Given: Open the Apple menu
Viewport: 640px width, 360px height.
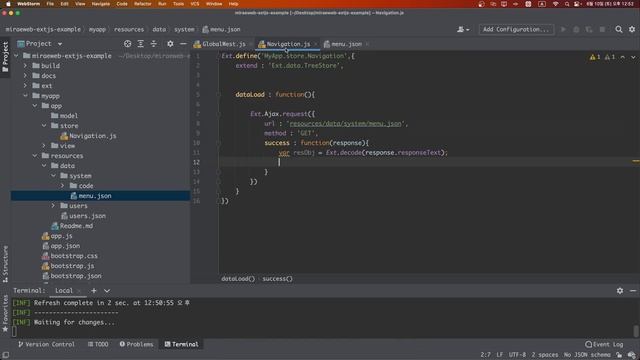Looking at the screenshot, I should [x=8, y=4].
